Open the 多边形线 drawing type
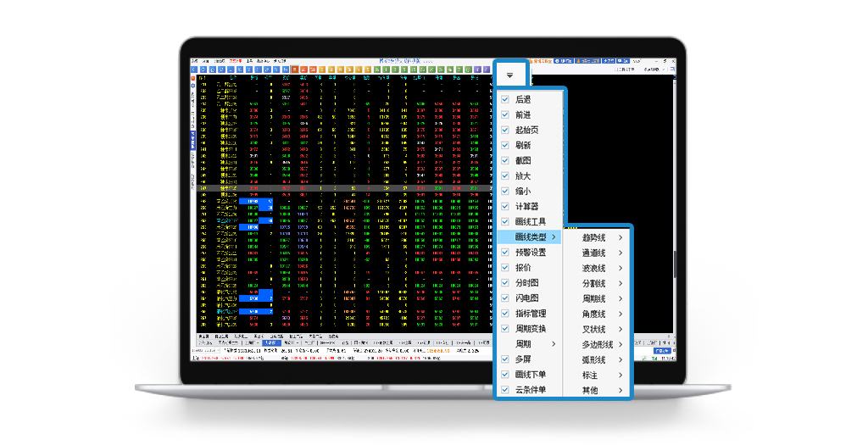Screen dimensions: 868x445 pyautogui.click(x=597, y=344)
